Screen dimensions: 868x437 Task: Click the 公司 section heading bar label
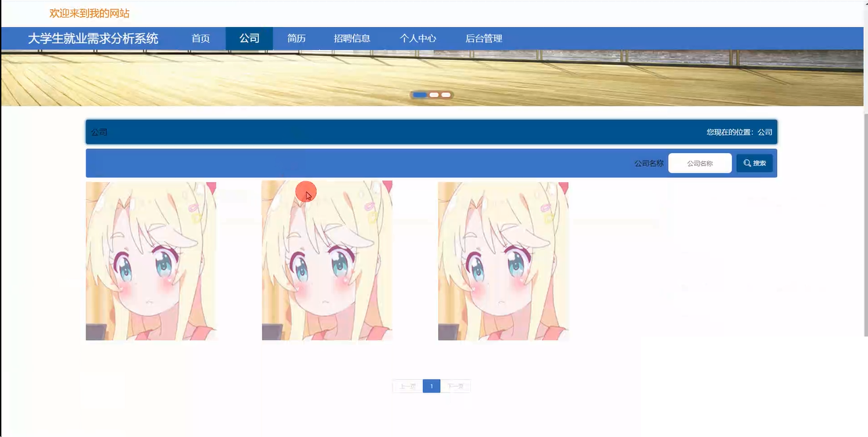tap(99, 132)
